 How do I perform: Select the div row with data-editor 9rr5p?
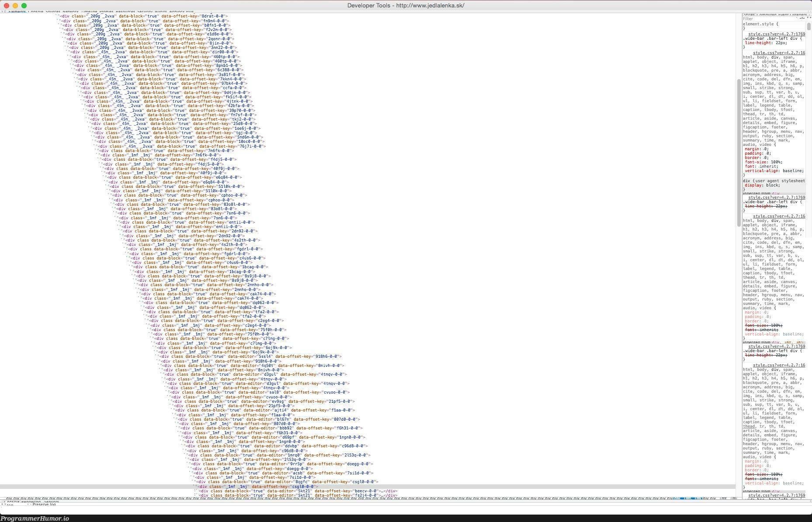click(x=283, y=464)
